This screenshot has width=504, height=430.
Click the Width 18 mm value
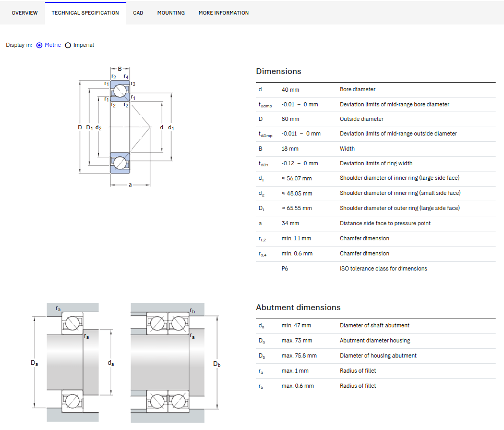tap(290, 149)
